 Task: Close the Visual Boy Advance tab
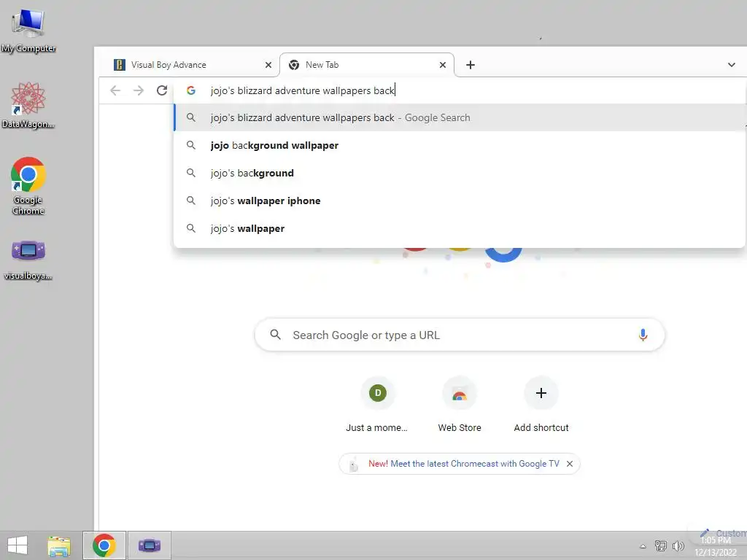(x=268, y=65)
